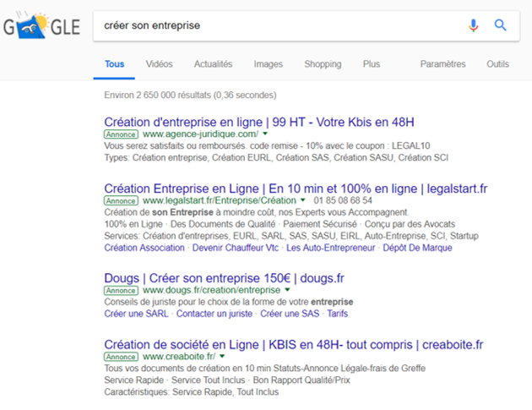The image size is (532, 410).
Task: Click Annonce badge of legalstart result
Action: point(121,200)
